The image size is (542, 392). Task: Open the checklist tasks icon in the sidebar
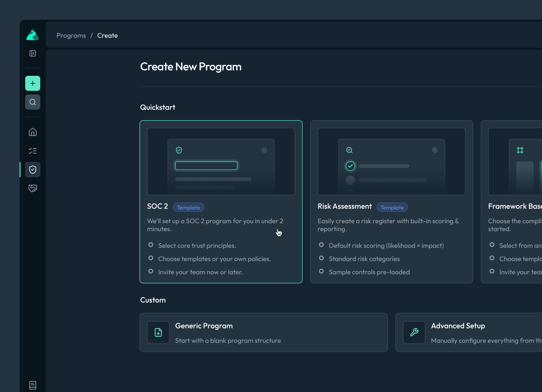[33, 151]
